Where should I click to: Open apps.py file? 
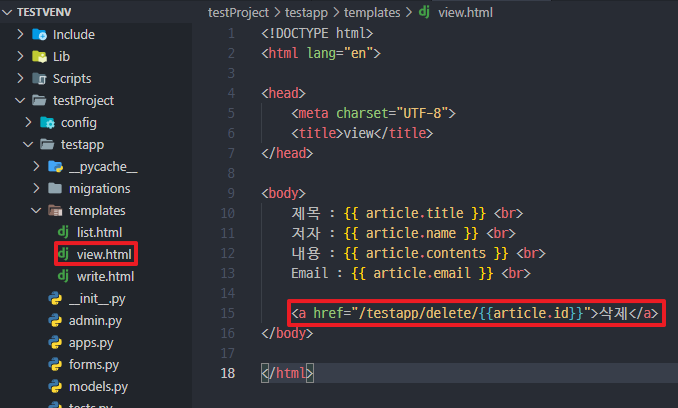91,343
